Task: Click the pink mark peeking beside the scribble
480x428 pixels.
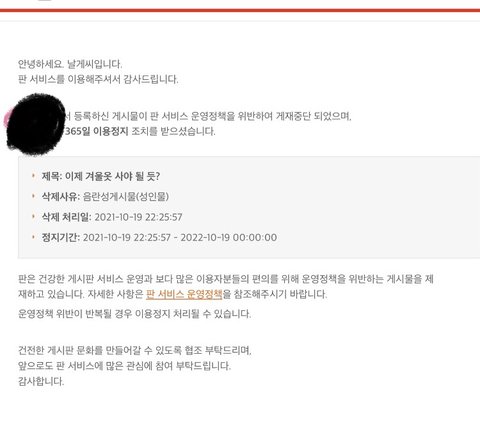Action: 6,119
